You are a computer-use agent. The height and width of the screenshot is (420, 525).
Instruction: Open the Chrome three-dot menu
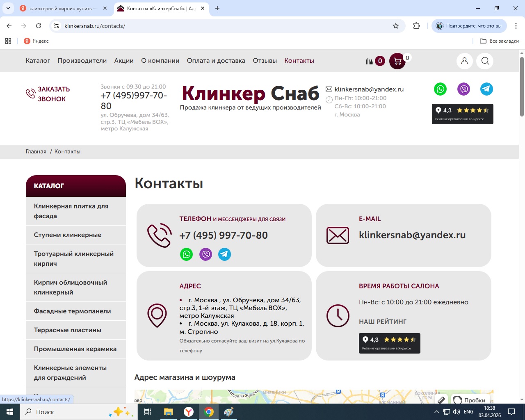(516, 26)
